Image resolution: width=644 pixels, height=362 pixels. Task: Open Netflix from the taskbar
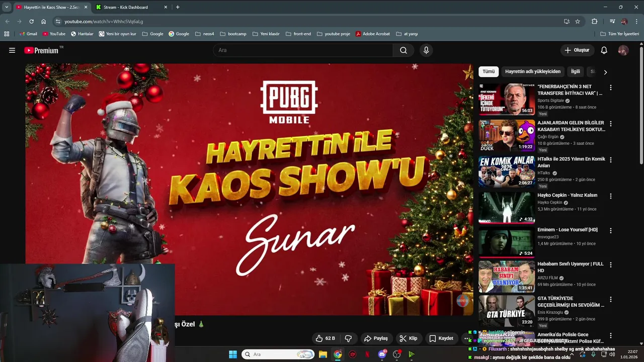point(367,354)
